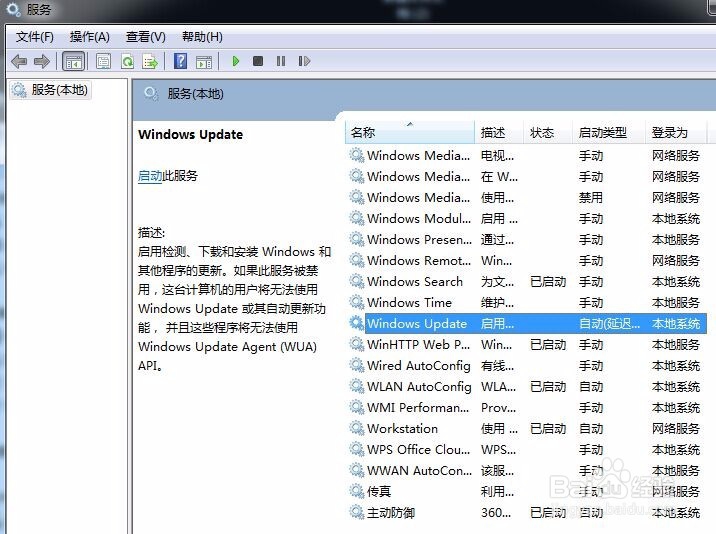Select the Windows Update service row
The width and height of the screenshot is (716, 534).
click(526, 323)
